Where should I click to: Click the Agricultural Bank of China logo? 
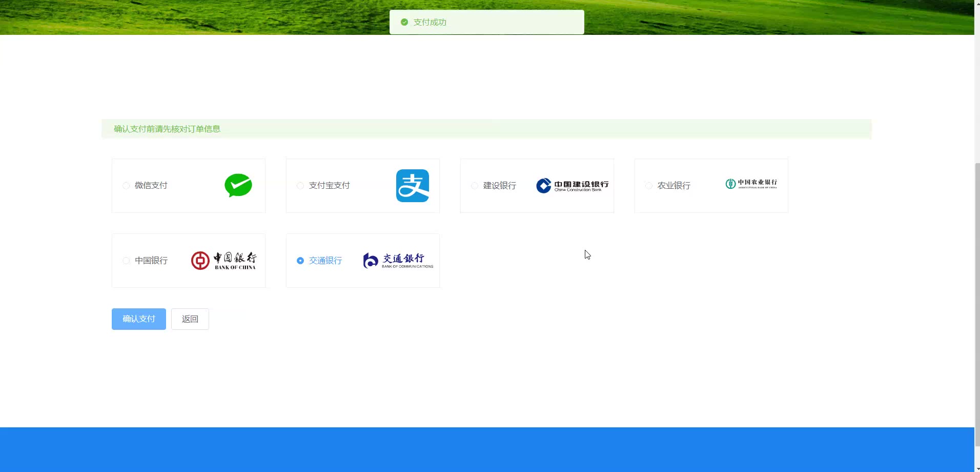(751, 184)
